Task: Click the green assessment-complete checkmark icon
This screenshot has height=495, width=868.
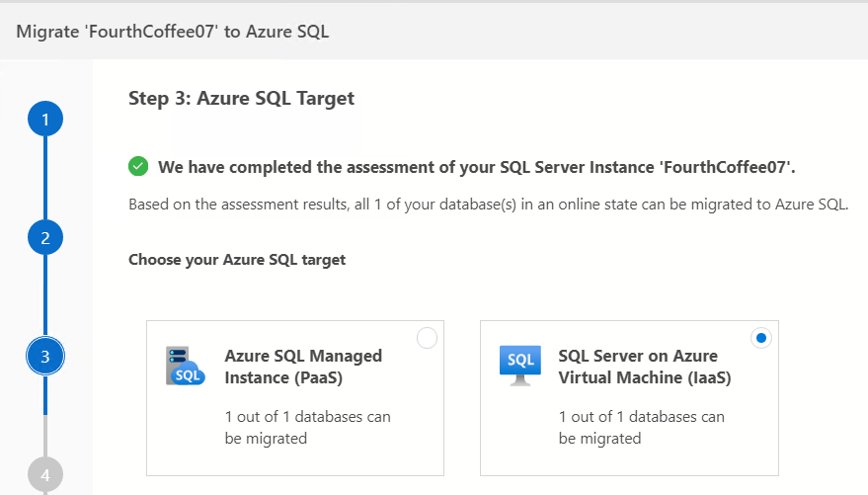Action: tap(138, 166)
